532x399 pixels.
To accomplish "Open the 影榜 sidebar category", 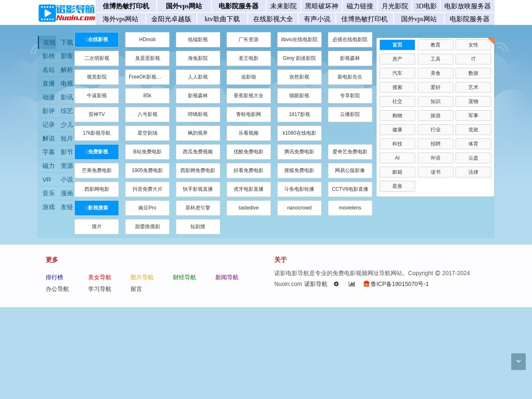I will (49, 56).
